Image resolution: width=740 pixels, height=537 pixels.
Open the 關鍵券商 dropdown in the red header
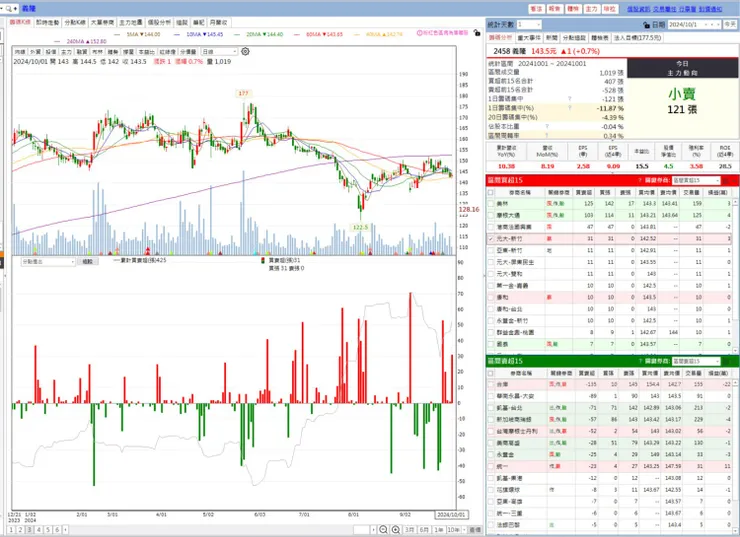coord(697,180)
